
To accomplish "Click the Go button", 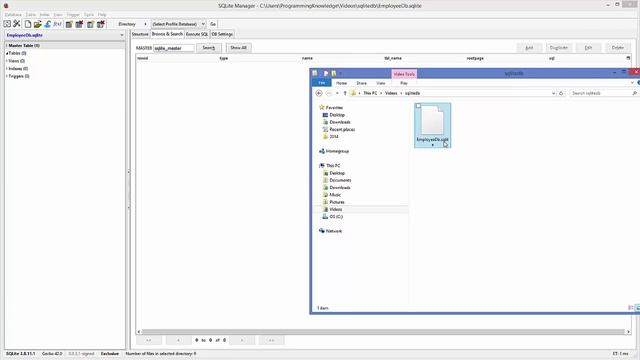I will 213,24.
